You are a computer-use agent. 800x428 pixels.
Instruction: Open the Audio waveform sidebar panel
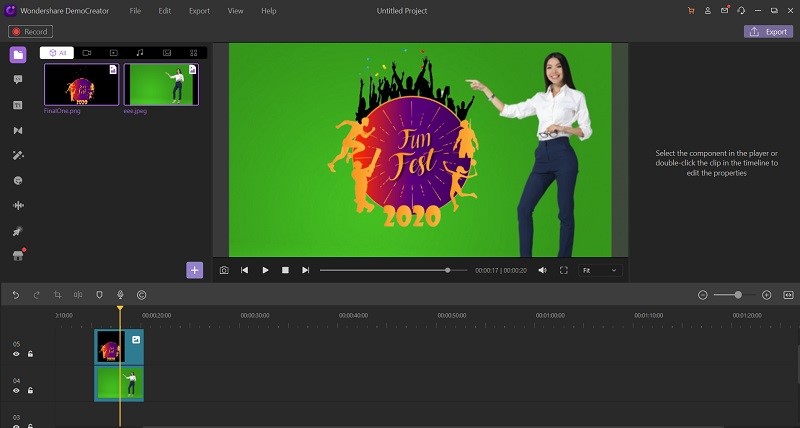(x=18, y=206)
